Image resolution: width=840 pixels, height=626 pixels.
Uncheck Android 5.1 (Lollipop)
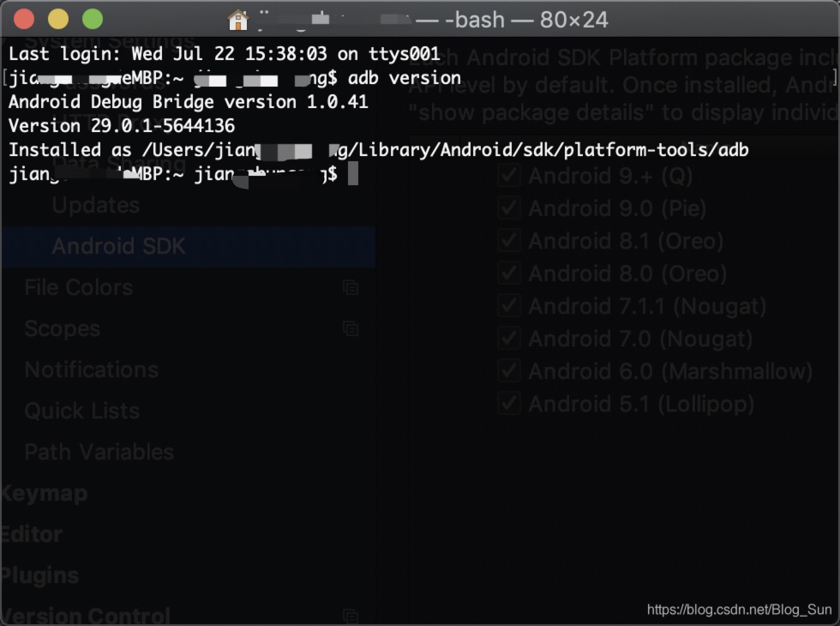(507, 403)
